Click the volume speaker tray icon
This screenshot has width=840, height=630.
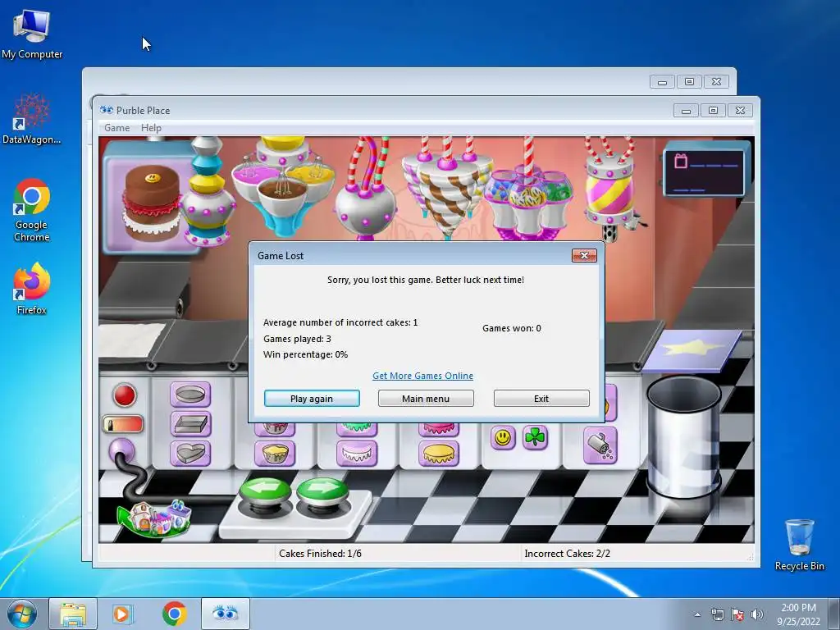coord(756,614)
